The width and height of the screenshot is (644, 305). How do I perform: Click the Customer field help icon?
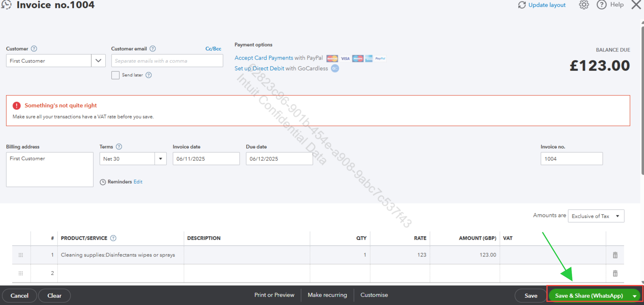pos(34,49)
